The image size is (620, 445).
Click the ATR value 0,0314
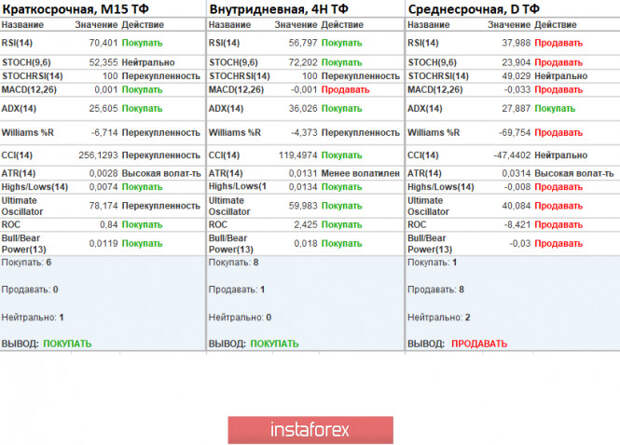point(516,173)
